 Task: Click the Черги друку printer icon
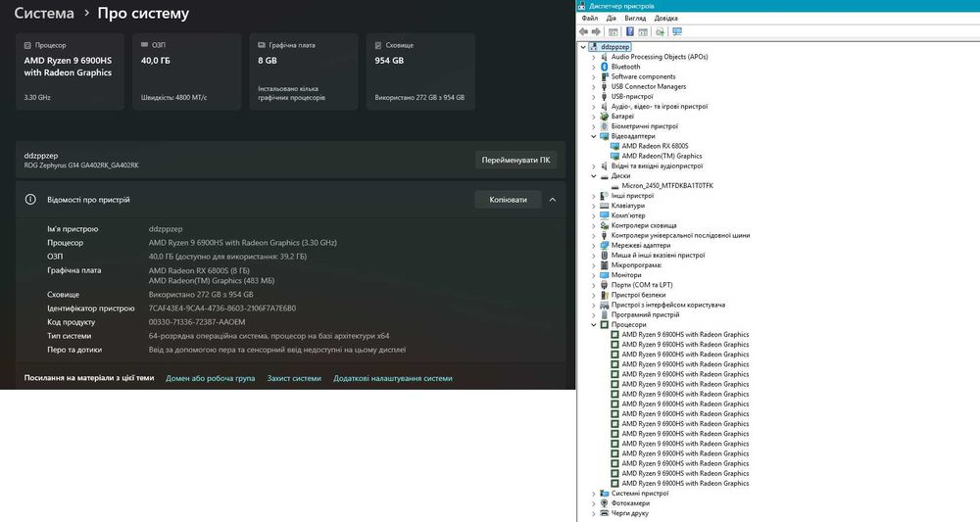(x=605, y=513)
